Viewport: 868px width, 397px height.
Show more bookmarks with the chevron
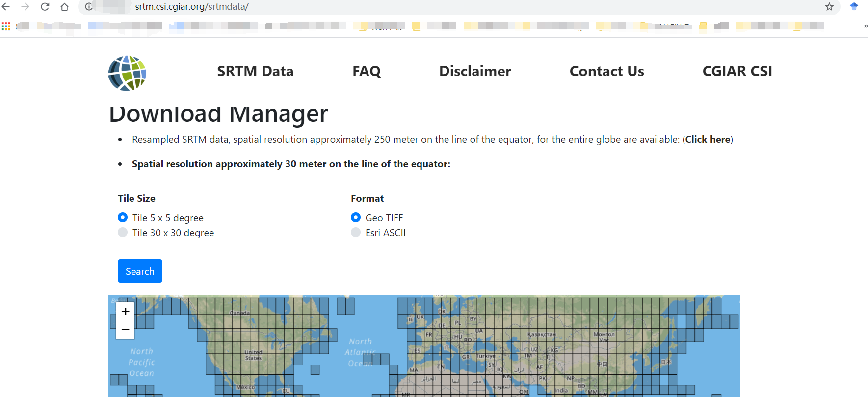(866, 26)
